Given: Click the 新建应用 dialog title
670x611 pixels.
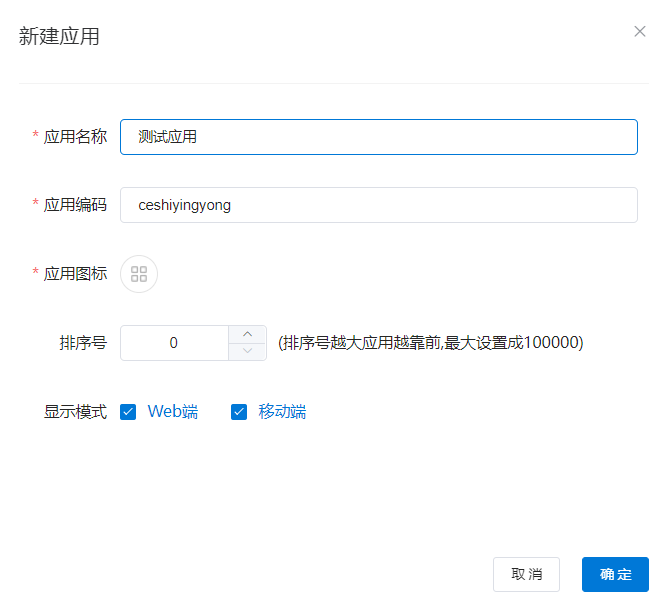Looking at the screenshot, I should tap(59, 37).
